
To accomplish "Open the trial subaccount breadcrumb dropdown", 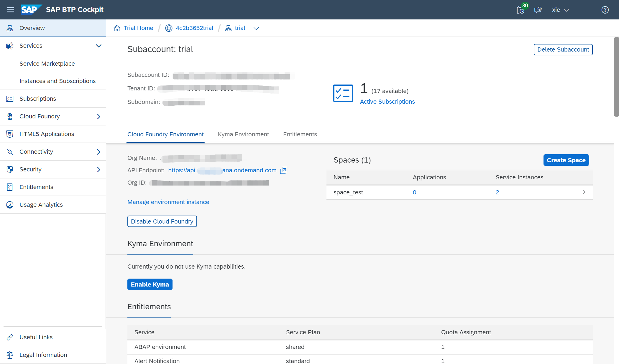I will click(256, 28).
